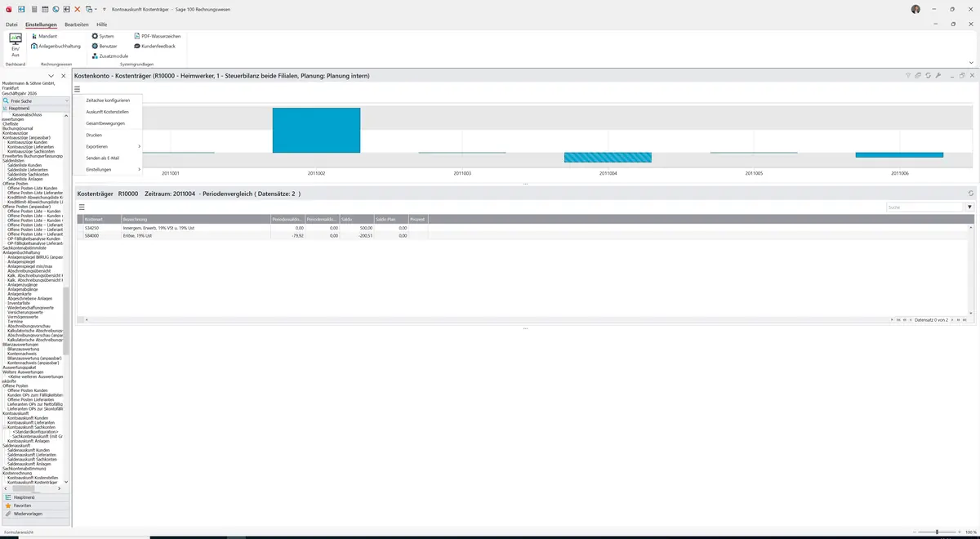Open the quick access toolbar customize dropdown
Screen dimensions: 980x539
click(104, 9)
